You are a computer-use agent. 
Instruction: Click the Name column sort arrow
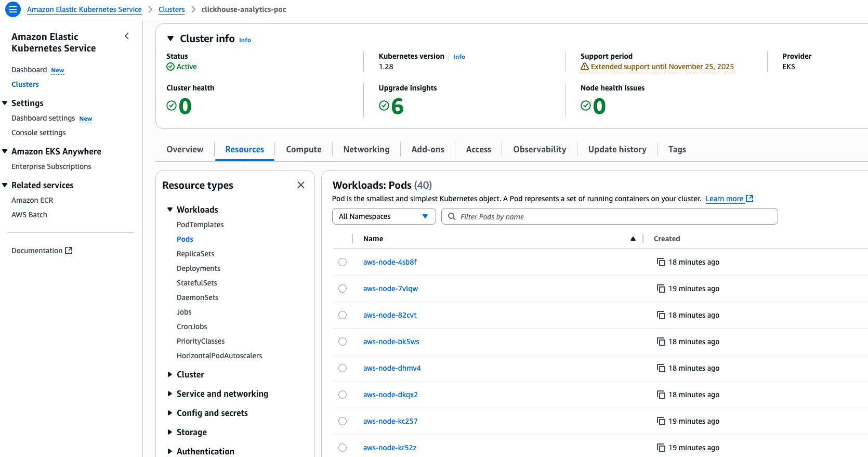pyautogui.click(x=633, y=239)
